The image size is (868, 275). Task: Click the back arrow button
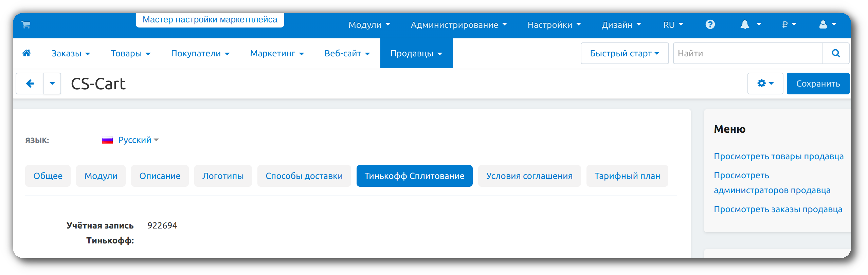click(30, 84)
